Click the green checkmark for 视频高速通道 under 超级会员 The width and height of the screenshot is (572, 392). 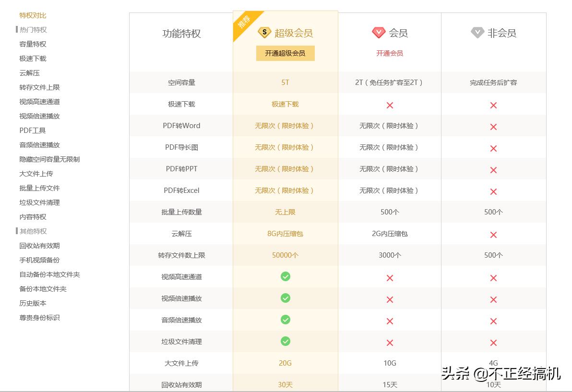(285, 277)
